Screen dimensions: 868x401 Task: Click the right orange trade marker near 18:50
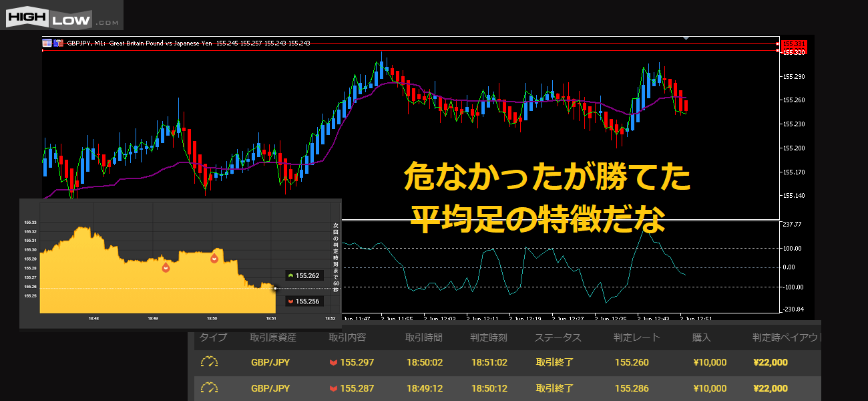(214, 258)
